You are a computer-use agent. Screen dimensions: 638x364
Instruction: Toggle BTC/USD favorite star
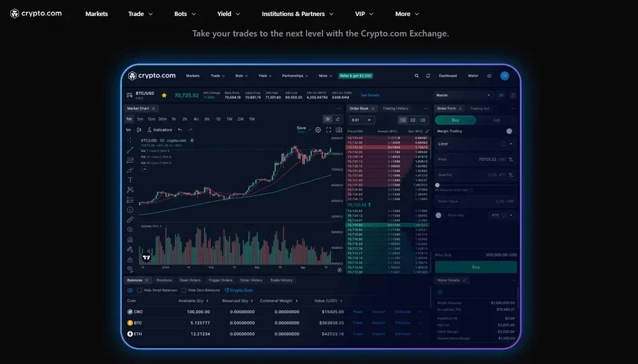point(164,95)
